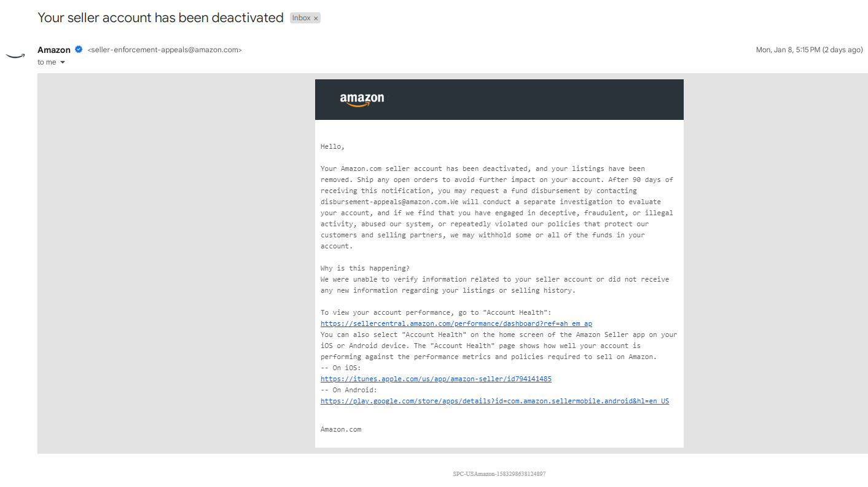Viewport: 868px width, 487px height.
Task: Open the Google Play sellermobile app link
Action: click(495, 401)
